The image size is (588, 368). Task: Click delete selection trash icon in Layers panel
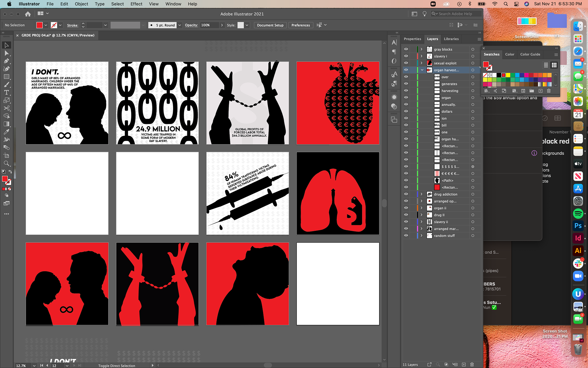[472, 364]
